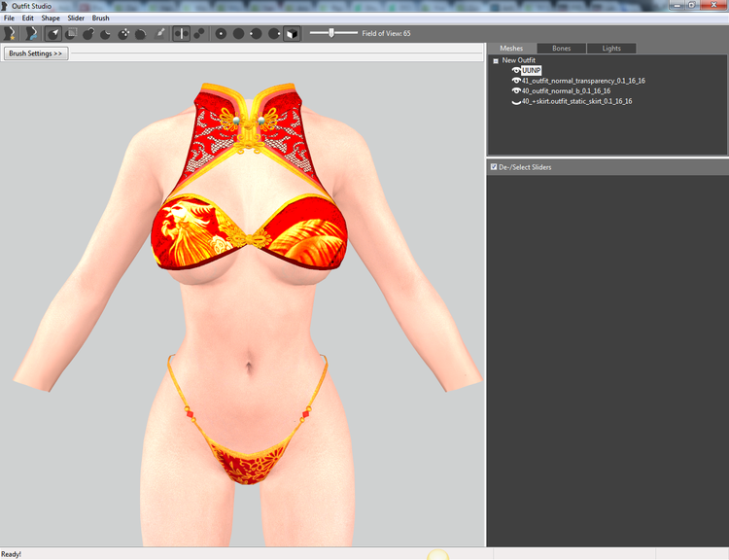Open the Shape menu
Screen dimensions: 729x560
(51, 18)
